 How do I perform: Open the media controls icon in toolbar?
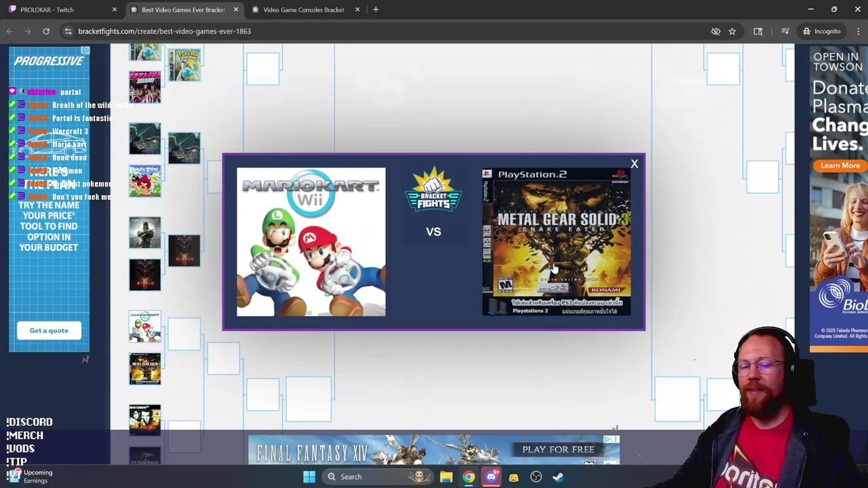pyautogui.click(x=785, y=31)
